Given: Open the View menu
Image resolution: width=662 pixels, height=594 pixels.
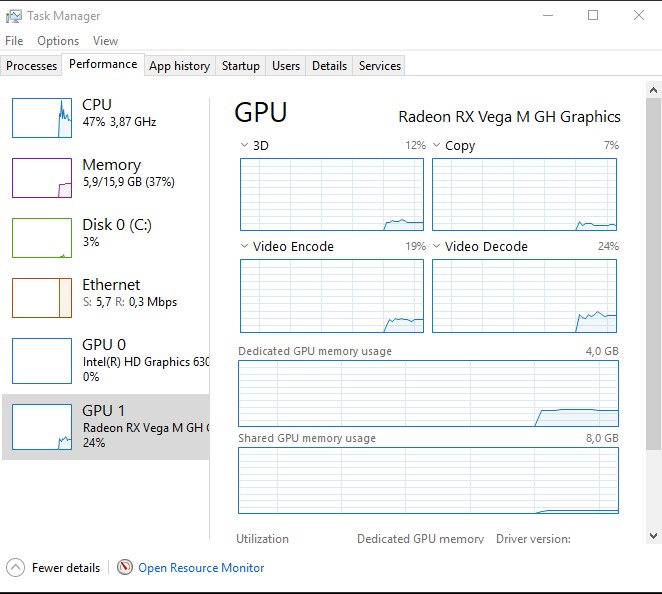Looking at the screenshot, I should click(106, 41).
